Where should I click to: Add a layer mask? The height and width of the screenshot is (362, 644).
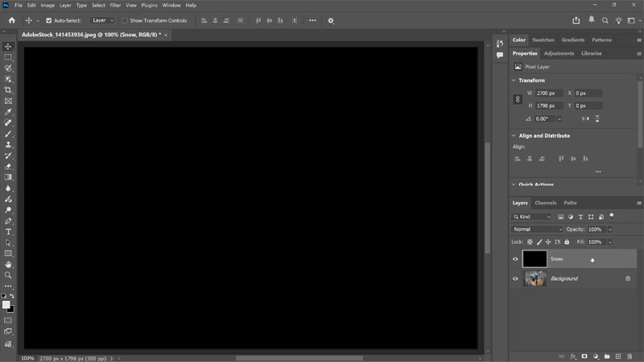coord(584,356)
